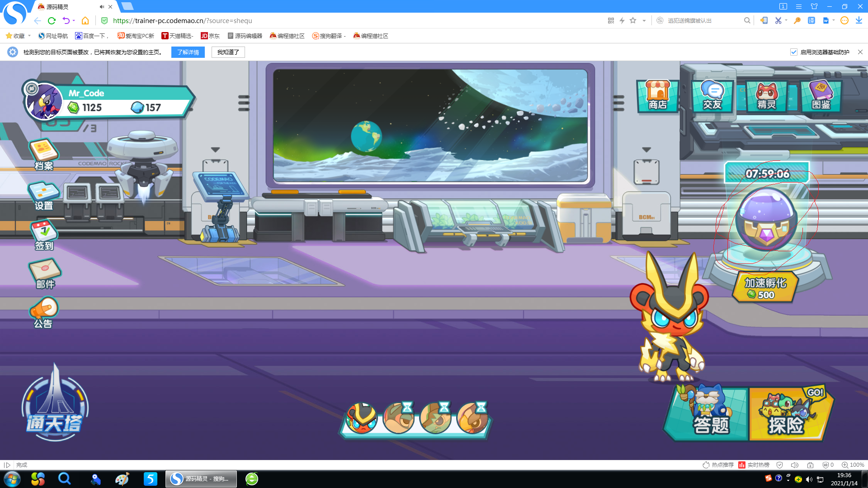868x488 pixels.
Task: Expand the dropdown arrow next to the bookmark star
Action: [644, 21]
